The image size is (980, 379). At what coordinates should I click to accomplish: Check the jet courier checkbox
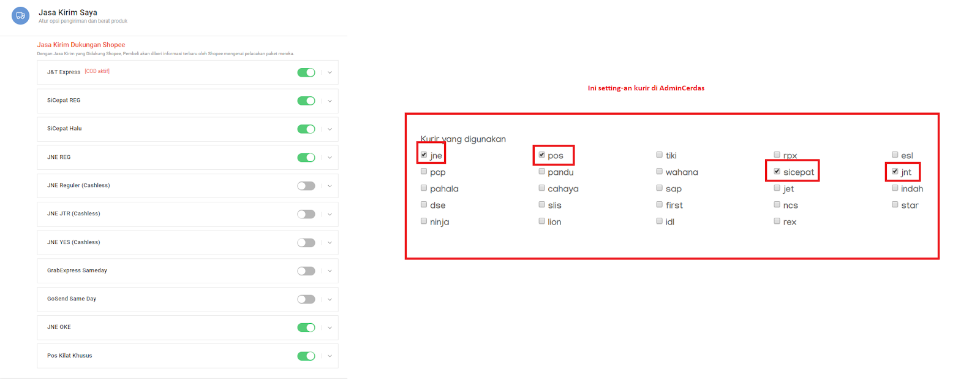pyautogui.click(x=777, y=188)
